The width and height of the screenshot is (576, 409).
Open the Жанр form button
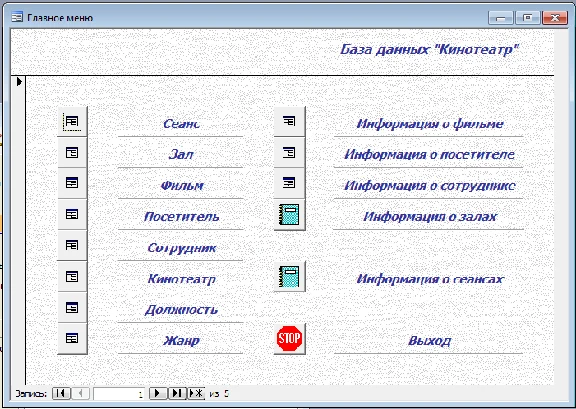pos(72,338)
